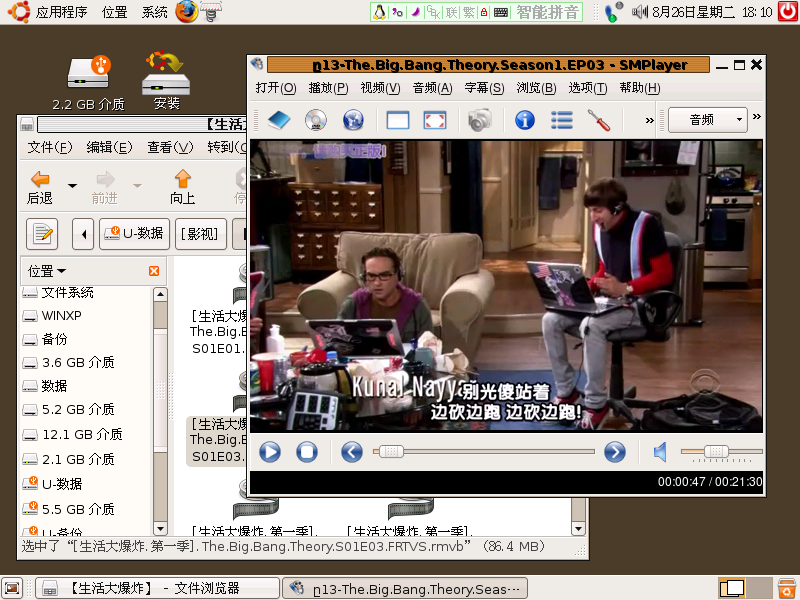This screenshot has width=800, height=600.
Task: Click path bar left scroll arrow
Action: point(83,234)
